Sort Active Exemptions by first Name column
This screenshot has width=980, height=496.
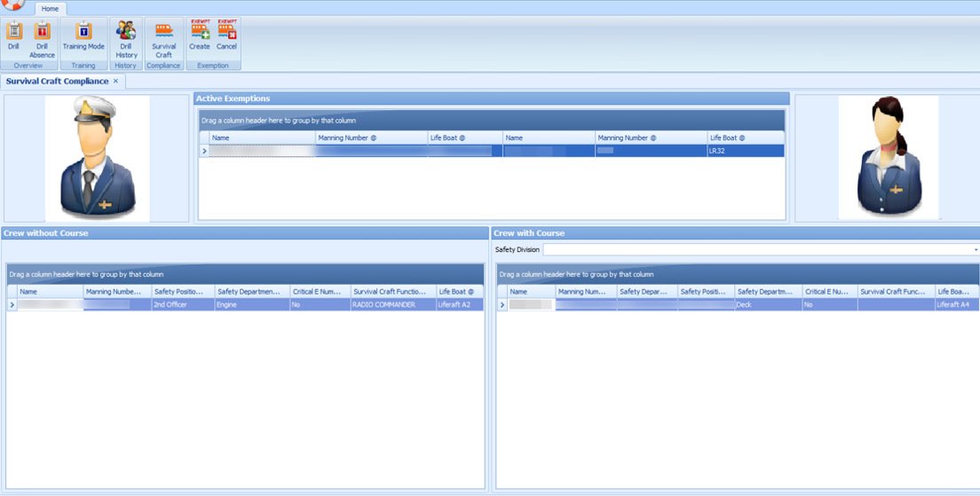pos(262,138)
